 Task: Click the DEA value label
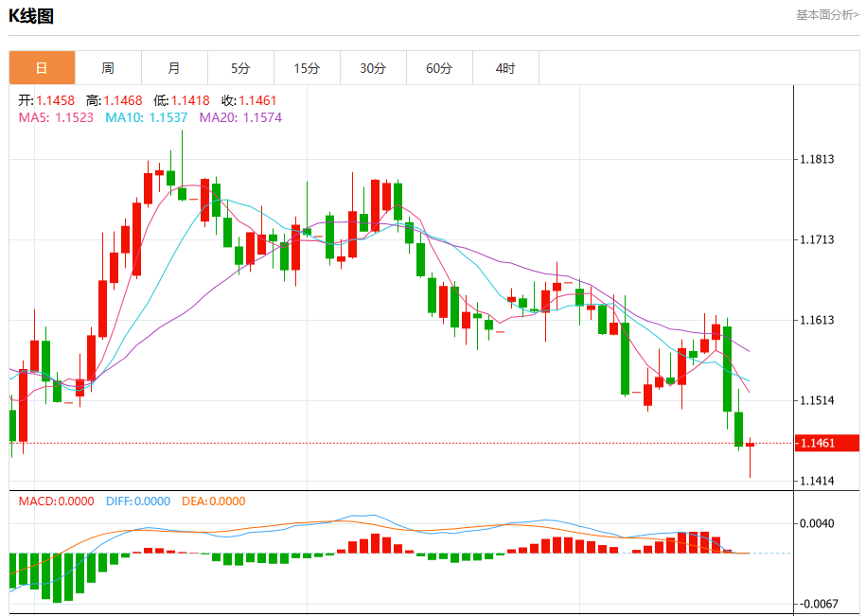point(214,502)
